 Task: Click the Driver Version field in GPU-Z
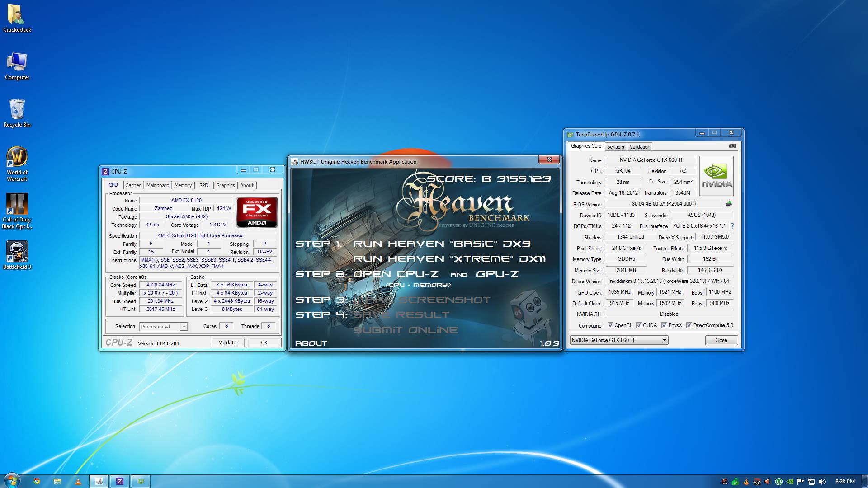pyautogui.click(x=670, y=281)
